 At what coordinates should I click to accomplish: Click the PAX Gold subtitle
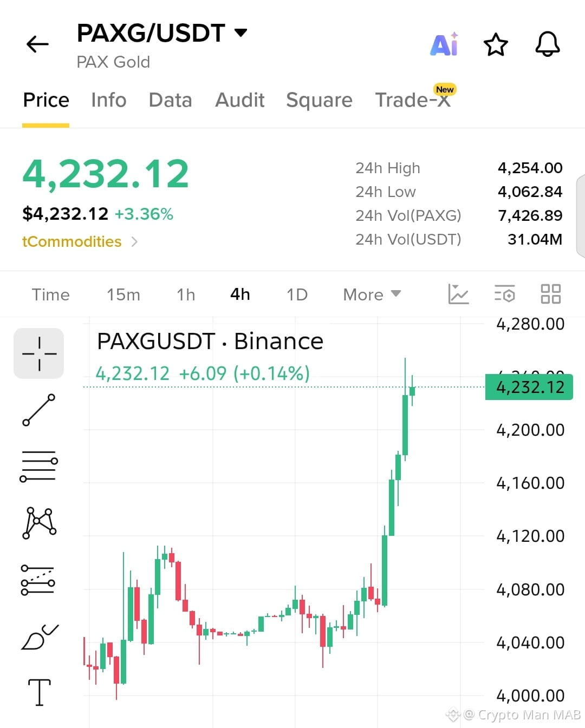tap(113, 62)
